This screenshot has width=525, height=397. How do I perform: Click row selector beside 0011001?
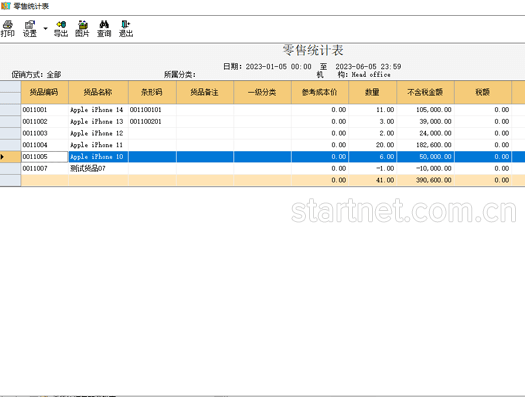click(x=10, y=110)
